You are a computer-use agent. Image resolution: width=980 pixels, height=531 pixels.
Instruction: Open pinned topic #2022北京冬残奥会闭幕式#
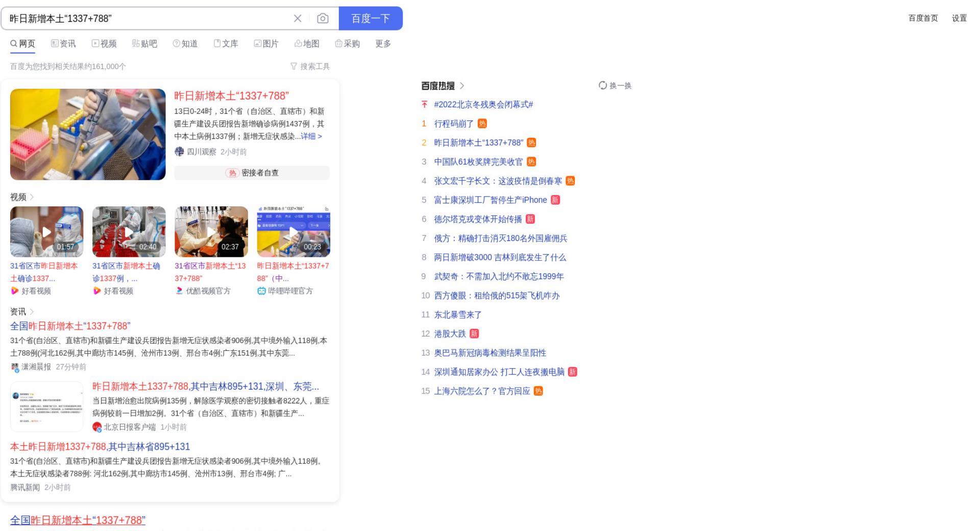483,105
